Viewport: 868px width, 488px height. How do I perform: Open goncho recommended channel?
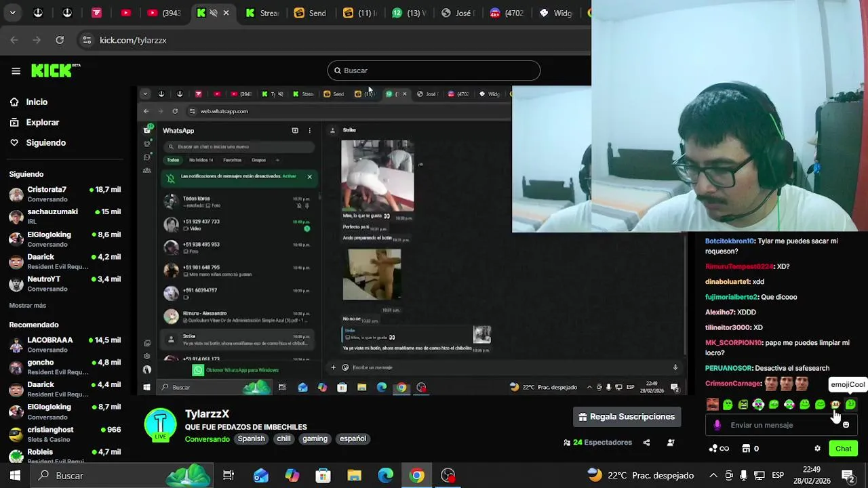click(x=65, y=367)
